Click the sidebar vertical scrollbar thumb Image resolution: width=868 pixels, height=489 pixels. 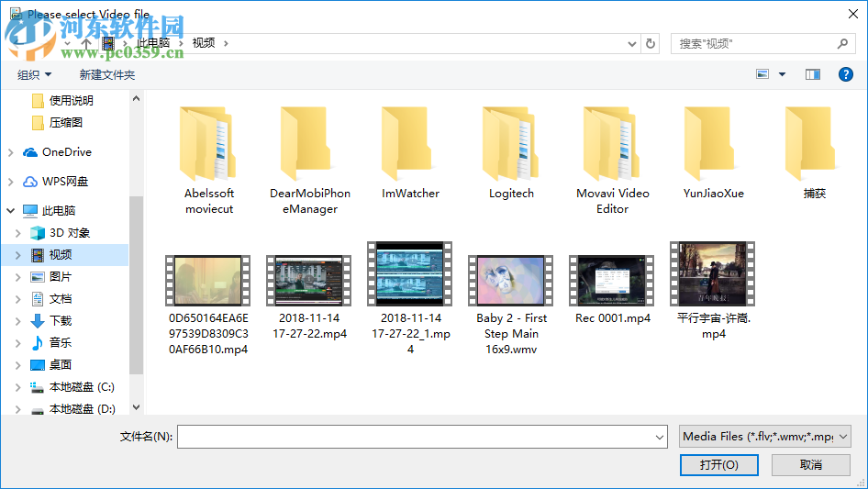pyautogui.click(x=136, y=285)
